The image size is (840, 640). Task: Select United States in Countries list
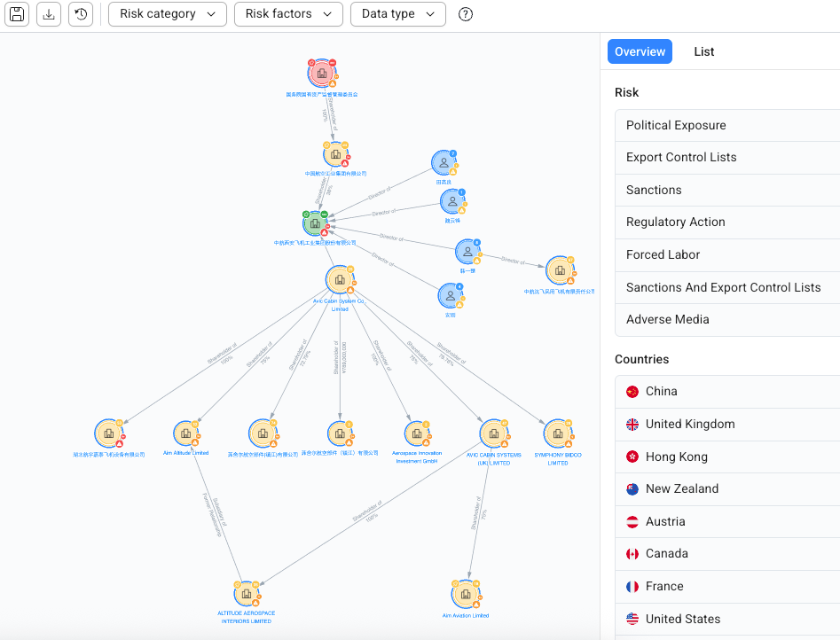(727, 619)
